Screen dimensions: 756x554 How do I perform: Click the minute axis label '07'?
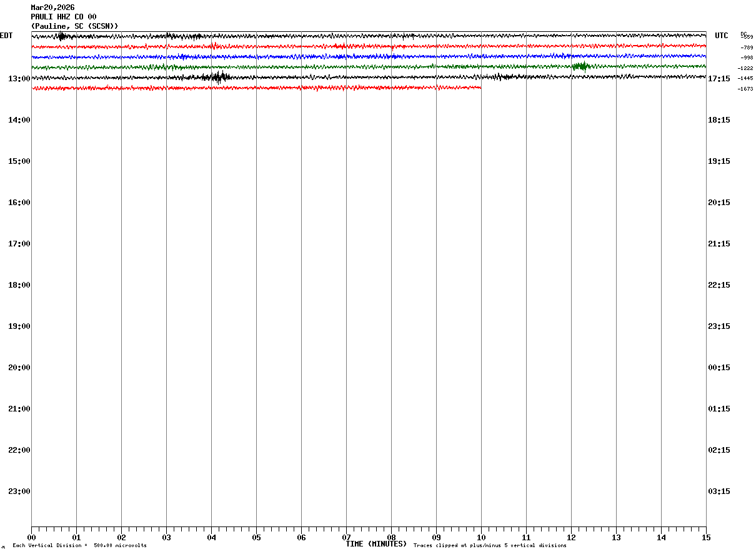pyautogui.click(x=346, y=538)
